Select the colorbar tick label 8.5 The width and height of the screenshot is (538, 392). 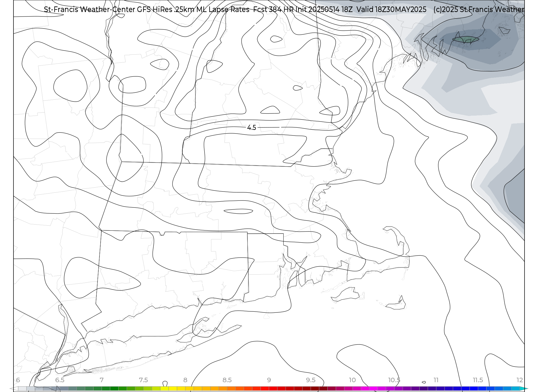227,380
